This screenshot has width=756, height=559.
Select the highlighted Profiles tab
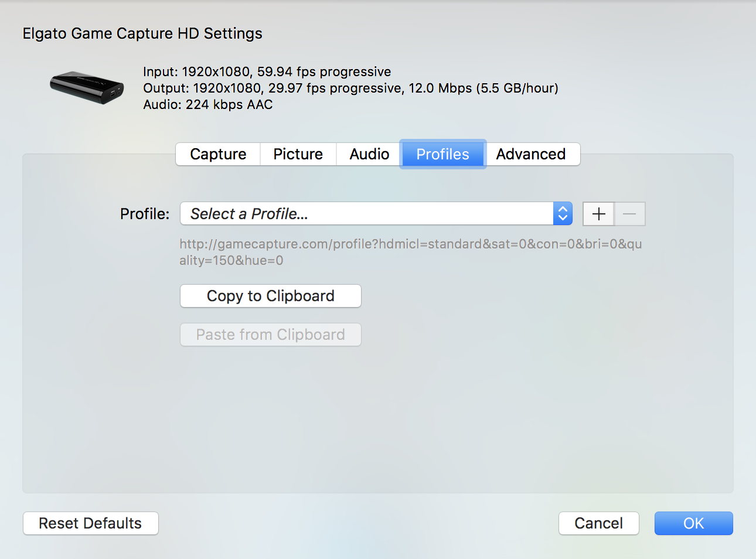442,154
